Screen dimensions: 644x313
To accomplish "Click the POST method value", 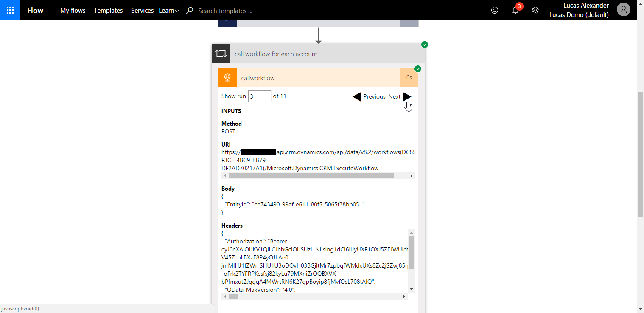I will click(x=228, y=131).
